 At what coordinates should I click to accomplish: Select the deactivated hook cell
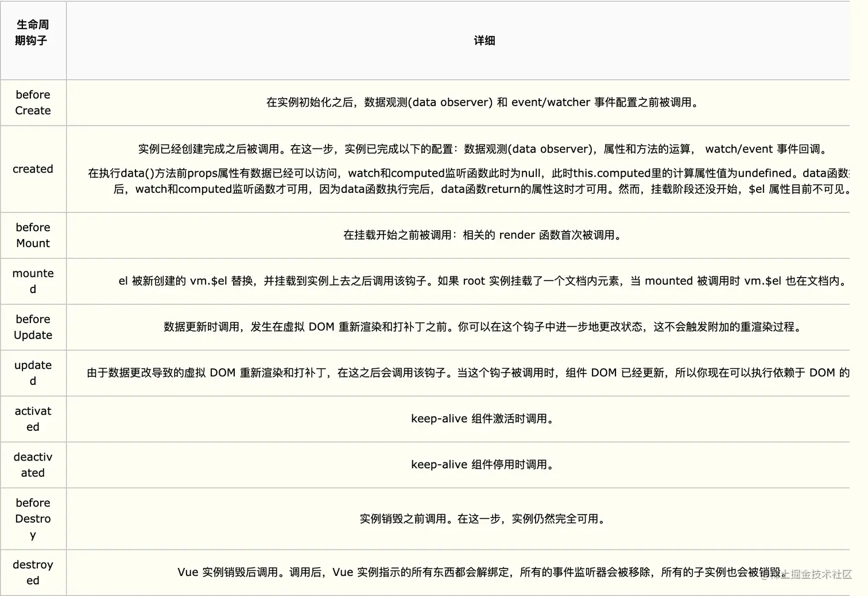(33, 465)
